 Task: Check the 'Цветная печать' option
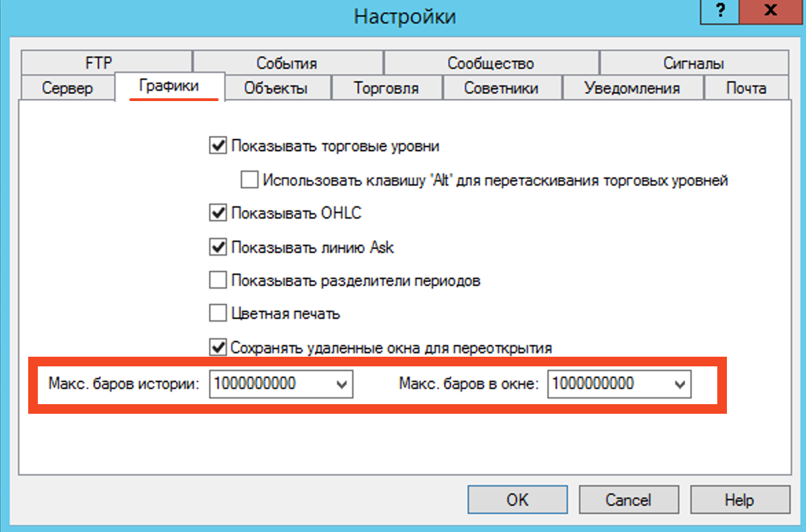(x=218, y=314)
